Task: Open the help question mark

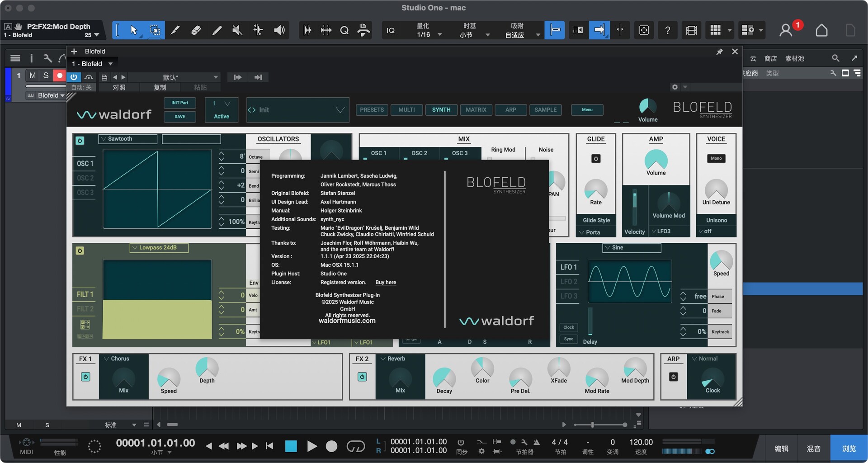Action: (667, 30)
